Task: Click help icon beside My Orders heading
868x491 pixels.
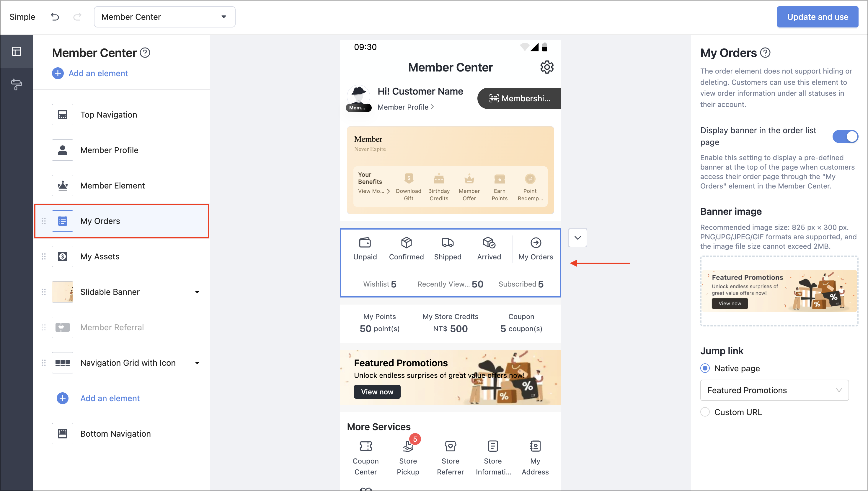Action: click(765, 53)
